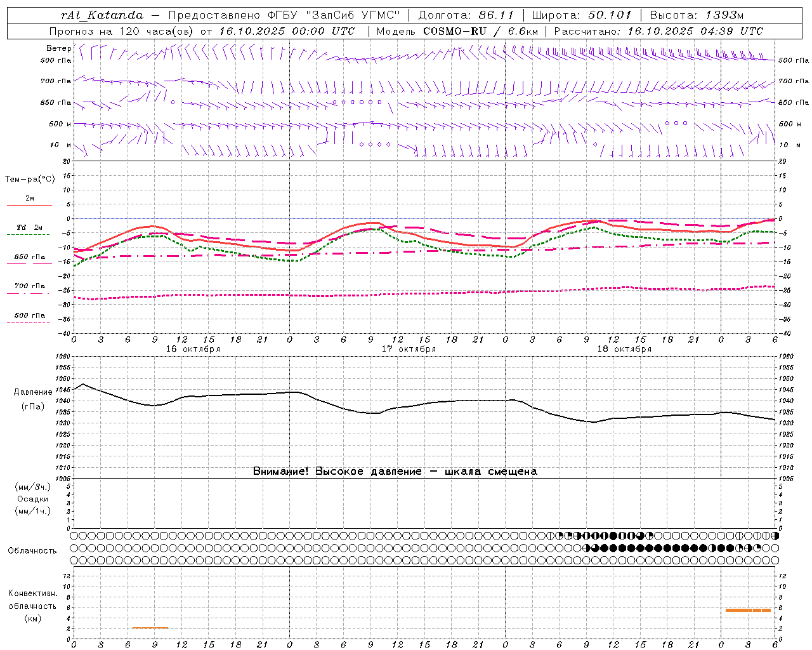Click the dashed line sample under Td 2м
The width and height of the screenshot is (812, 650).
[29, 235]
